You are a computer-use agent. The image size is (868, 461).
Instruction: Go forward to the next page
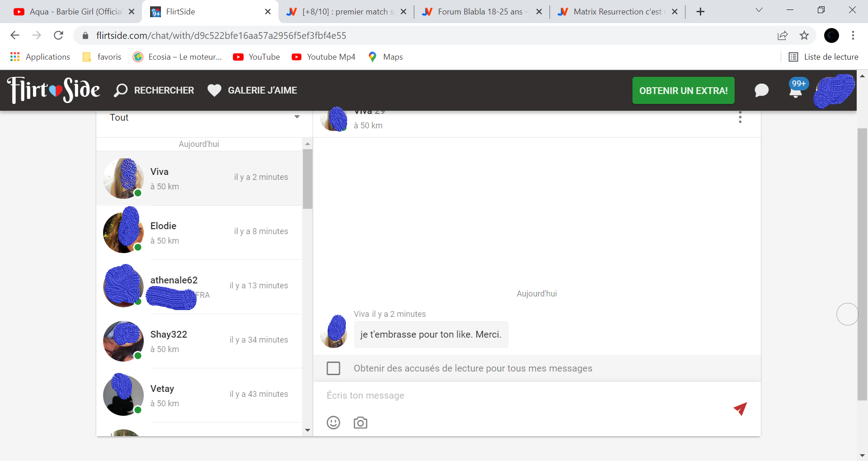(x=37, y=35)
